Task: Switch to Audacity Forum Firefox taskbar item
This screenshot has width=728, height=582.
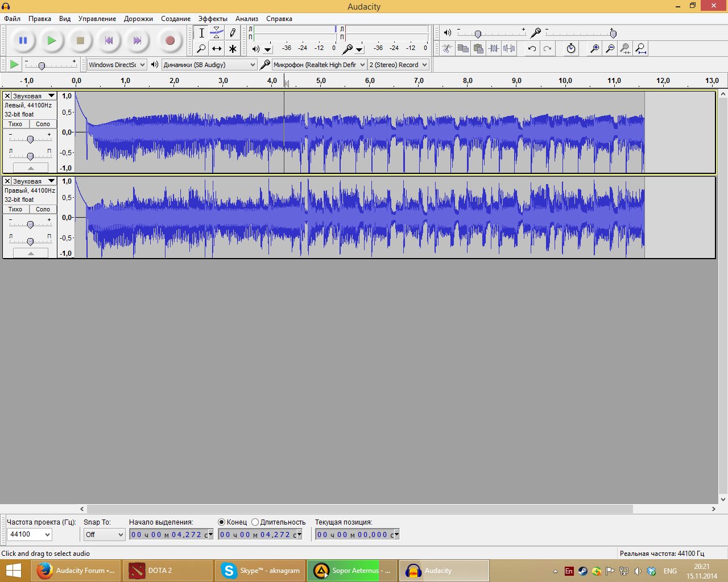Action: coord(76,571)
